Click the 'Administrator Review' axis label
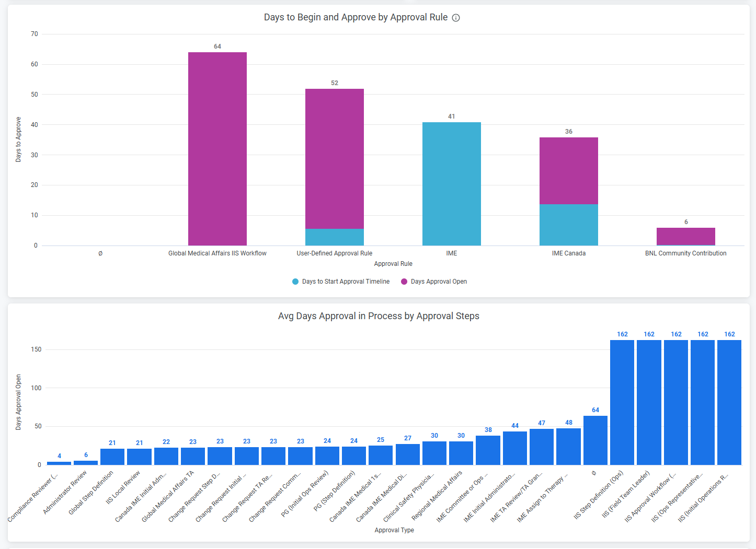Viewport: 756px width, 549px height. coord(65,492)
